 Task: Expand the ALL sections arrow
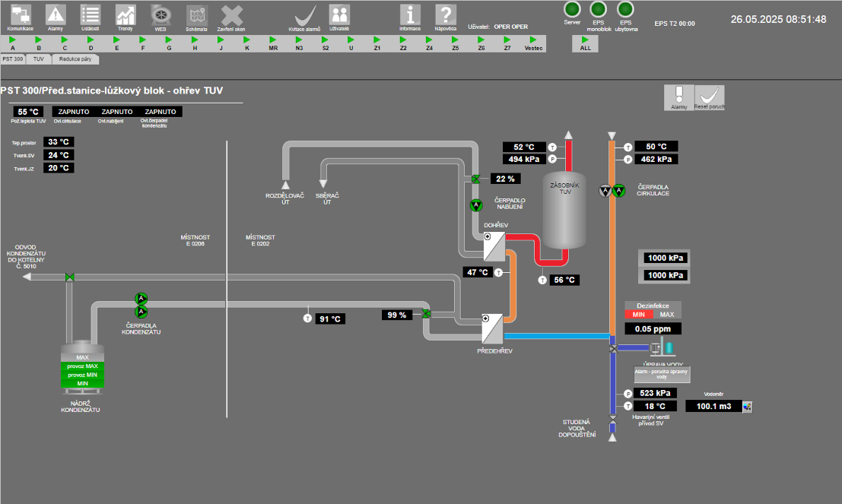pos(585,43)
